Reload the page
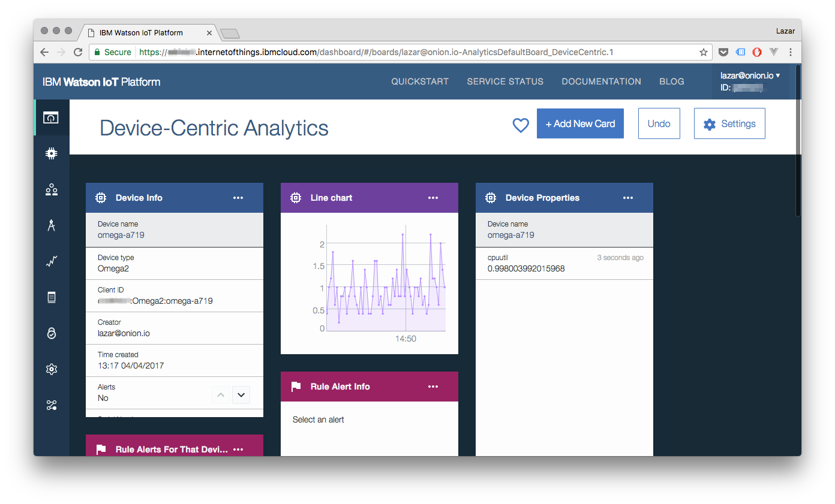 (78, 52)
